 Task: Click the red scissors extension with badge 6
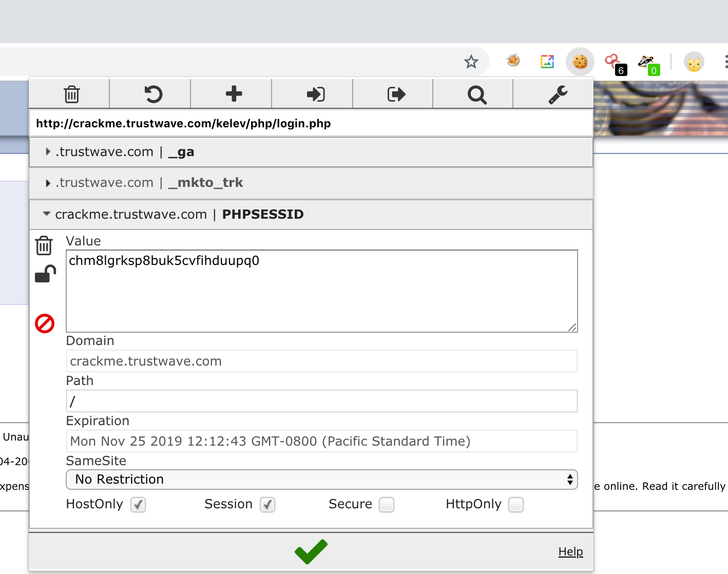tap(615, 64)
